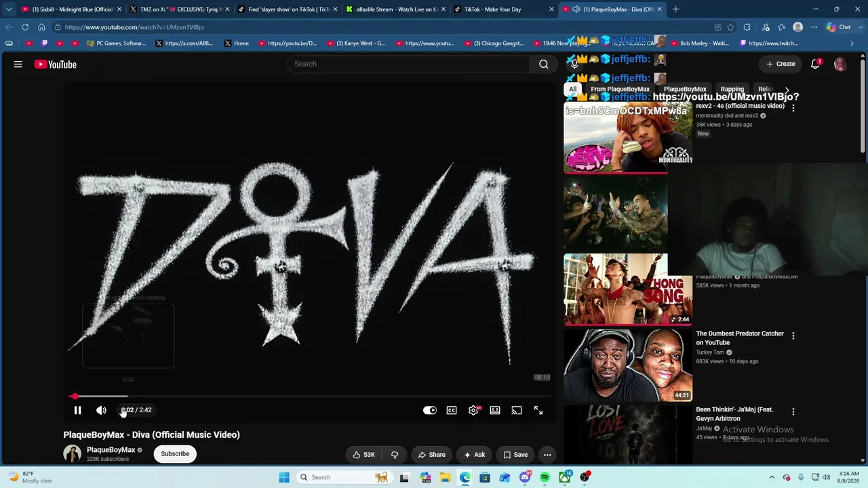Open Spotify from the taskbar
This screenshot has height=488, width=868.
545,477
